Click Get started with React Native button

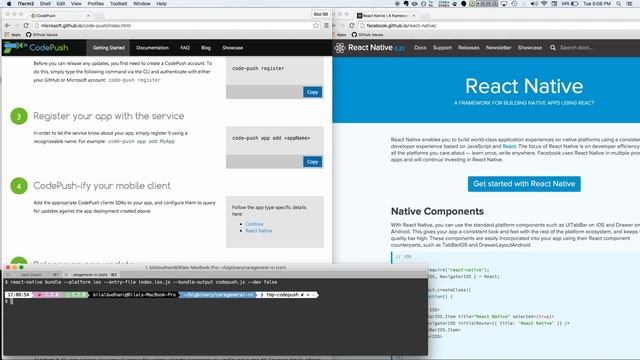(x=524, y=184)
